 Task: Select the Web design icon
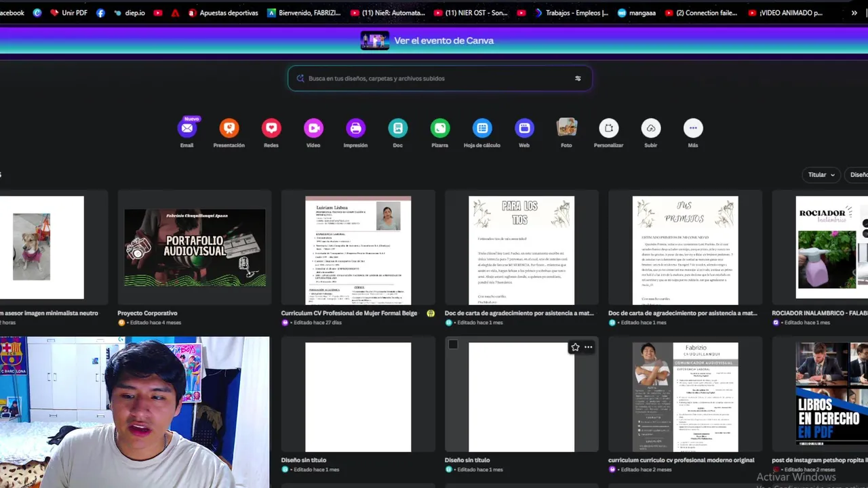[524, 128]
